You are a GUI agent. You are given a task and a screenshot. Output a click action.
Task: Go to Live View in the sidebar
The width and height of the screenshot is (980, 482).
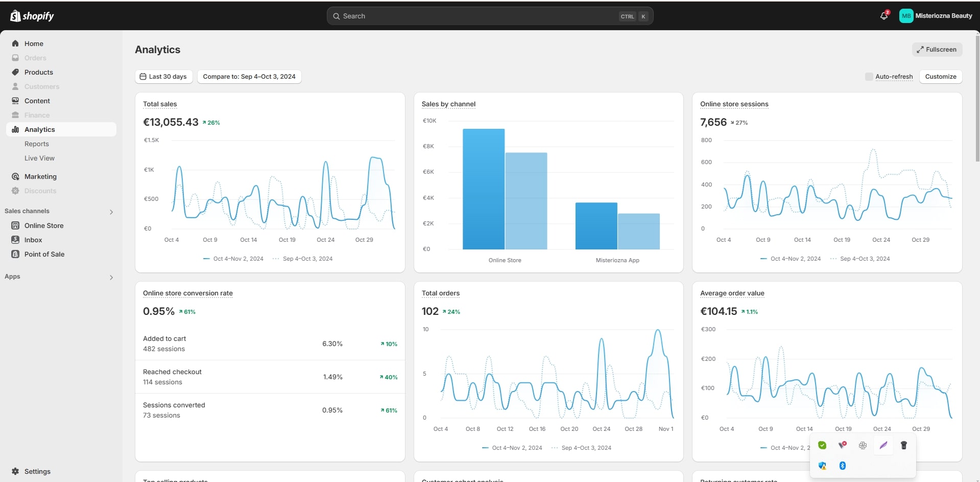point(39,158)
